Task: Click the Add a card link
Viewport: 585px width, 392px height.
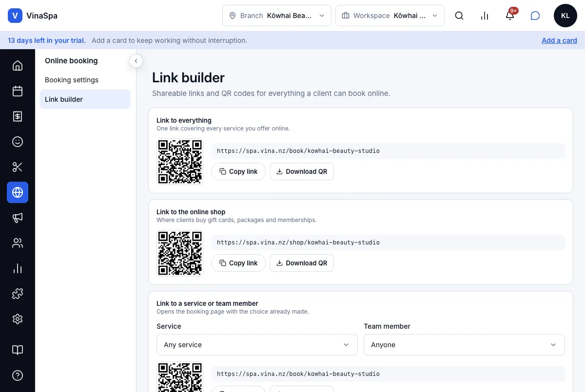Action: [x=559, y=40]
